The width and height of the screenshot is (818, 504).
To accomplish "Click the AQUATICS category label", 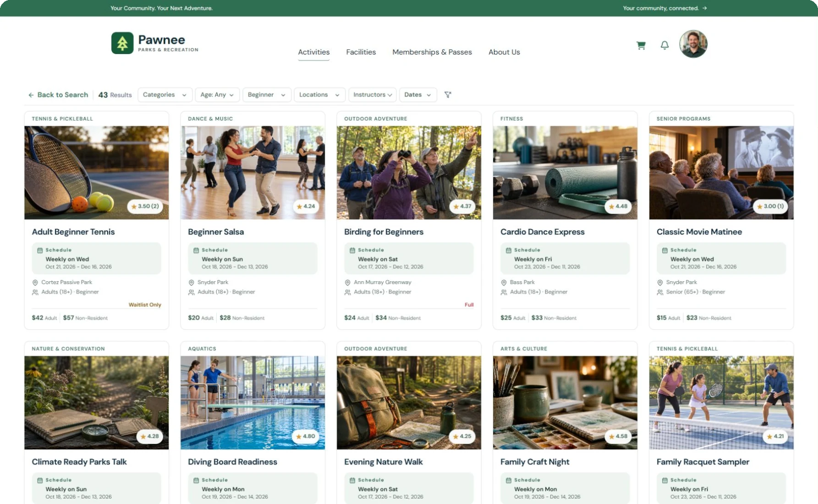I will click(202, 349).
